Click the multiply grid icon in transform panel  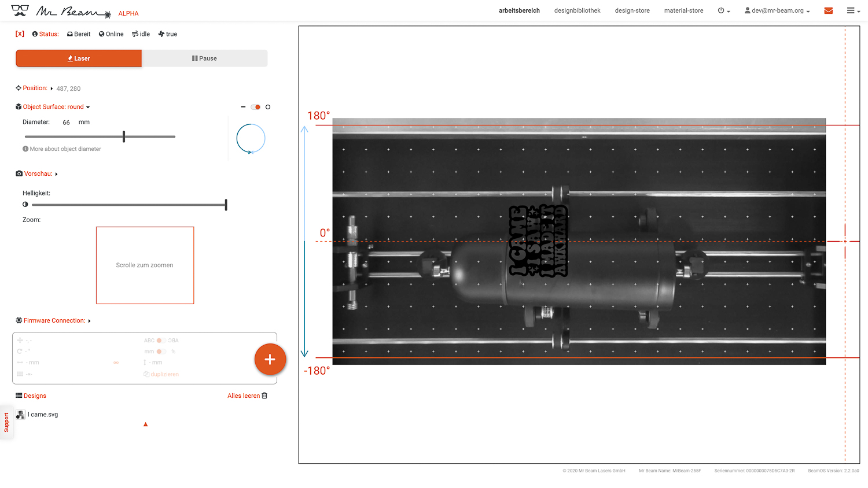[20, 374]
